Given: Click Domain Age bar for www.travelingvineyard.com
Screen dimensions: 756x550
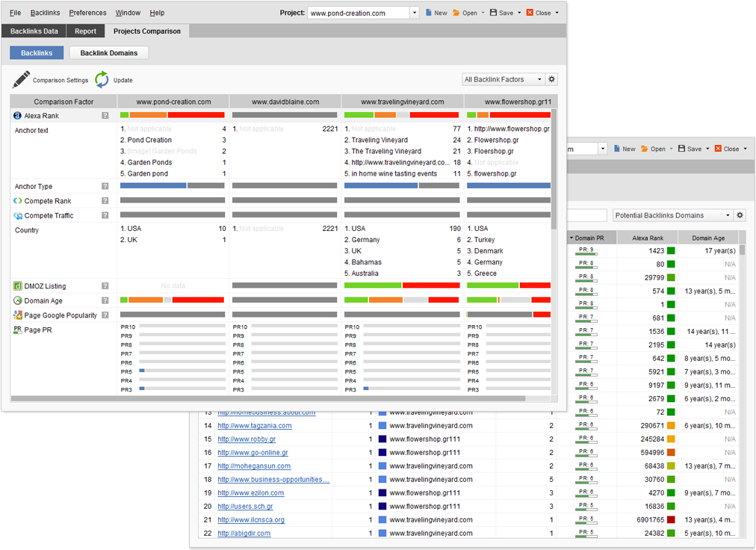Looking at the screenshot, I should coord(401,300).
